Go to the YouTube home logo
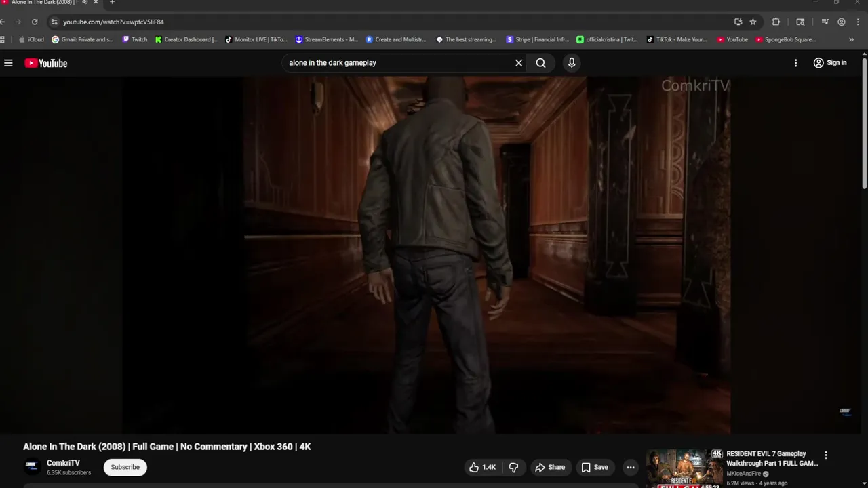 coord(46,63)
